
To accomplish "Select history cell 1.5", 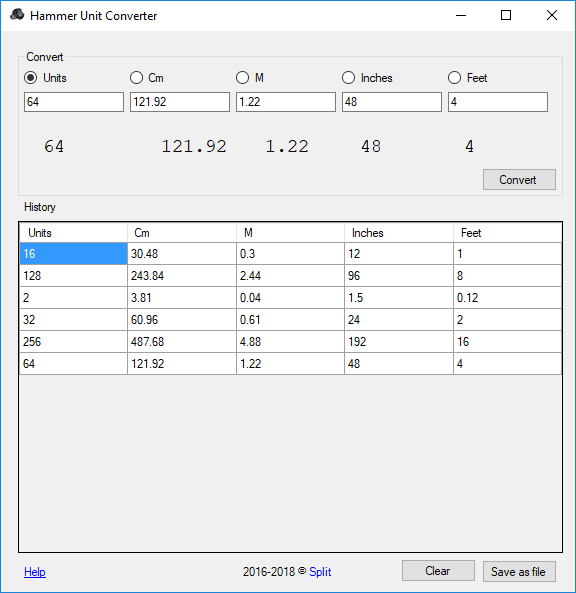I will pyautogui.click(x=399, y=298).
